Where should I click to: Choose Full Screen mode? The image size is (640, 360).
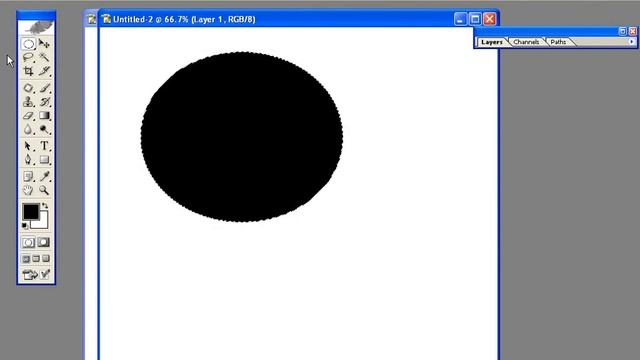(46, 259)
